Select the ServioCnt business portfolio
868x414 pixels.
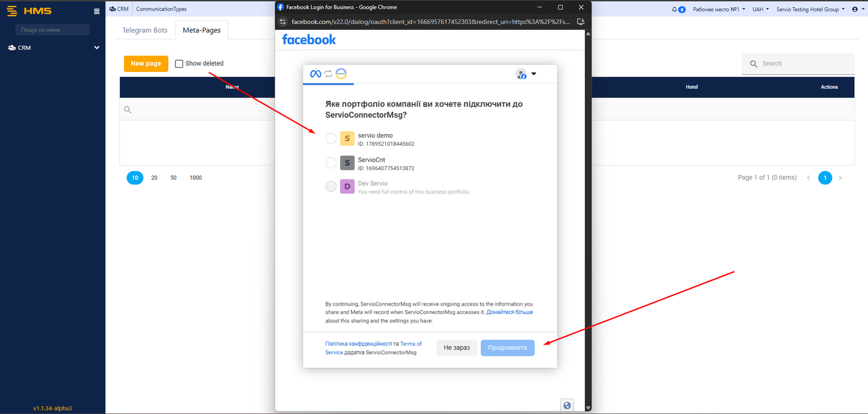pyautogui.click(x=331, y=162)
